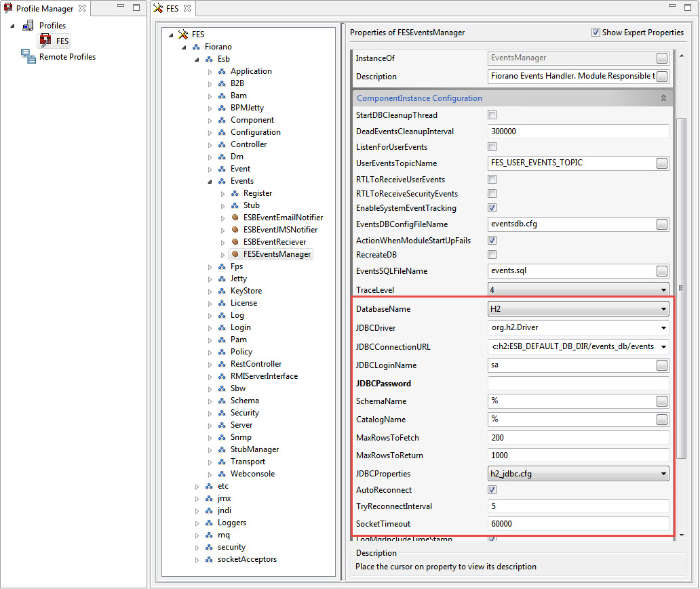Image resolution: width=700 pixels, height=589 pixels.
Task: Click editor button next to EventsDBConfigFileName
Action: coord(662,224)
